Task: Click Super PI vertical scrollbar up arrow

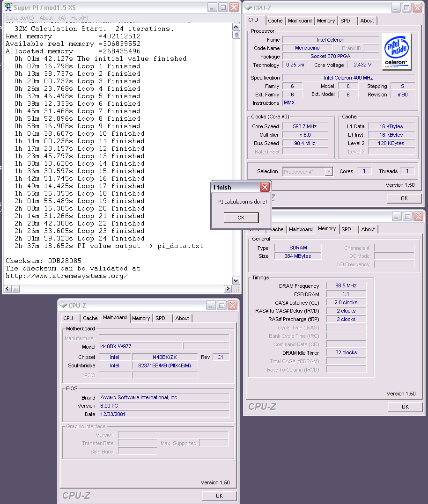Action: (x=236, y=27)
